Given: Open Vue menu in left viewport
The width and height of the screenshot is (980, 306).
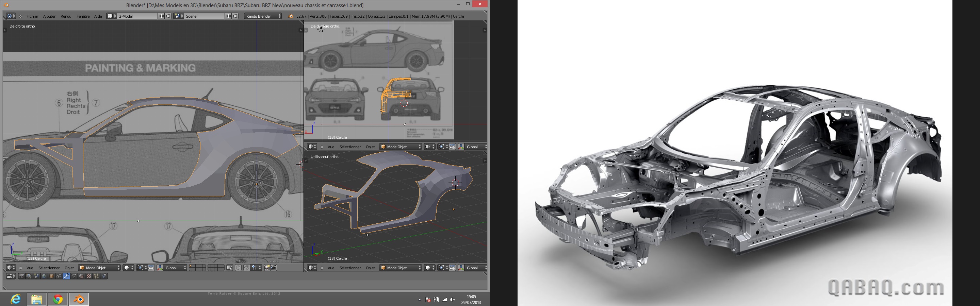Looking at the screenshot, I should click(x=30, y=268).
